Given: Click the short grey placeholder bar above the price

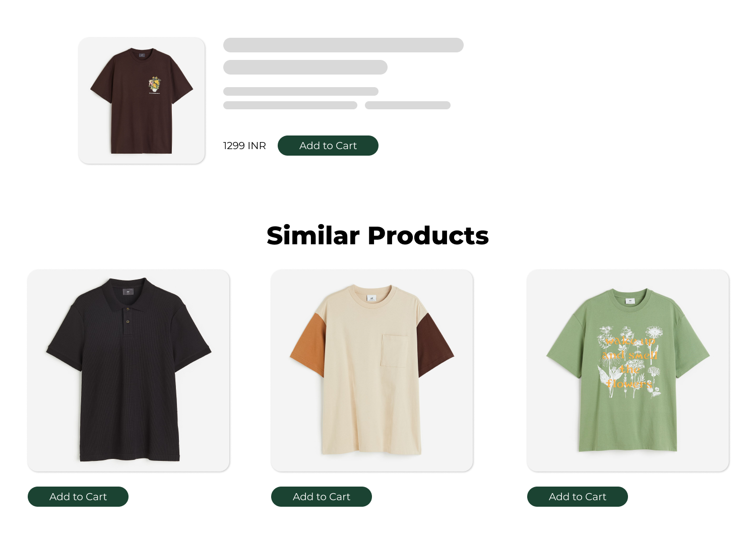Looking at the screenshot, I should pos(408,105).
